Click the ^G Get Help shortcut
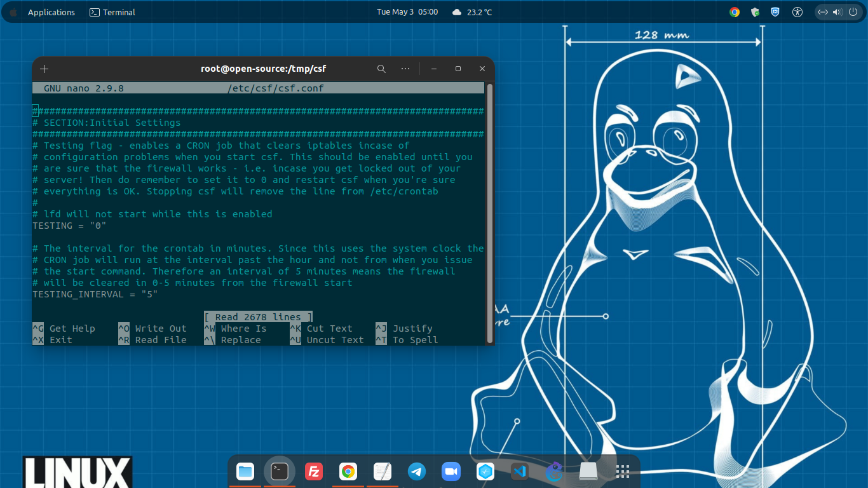The height and width of the screenshot is (488, 868). 64,329
